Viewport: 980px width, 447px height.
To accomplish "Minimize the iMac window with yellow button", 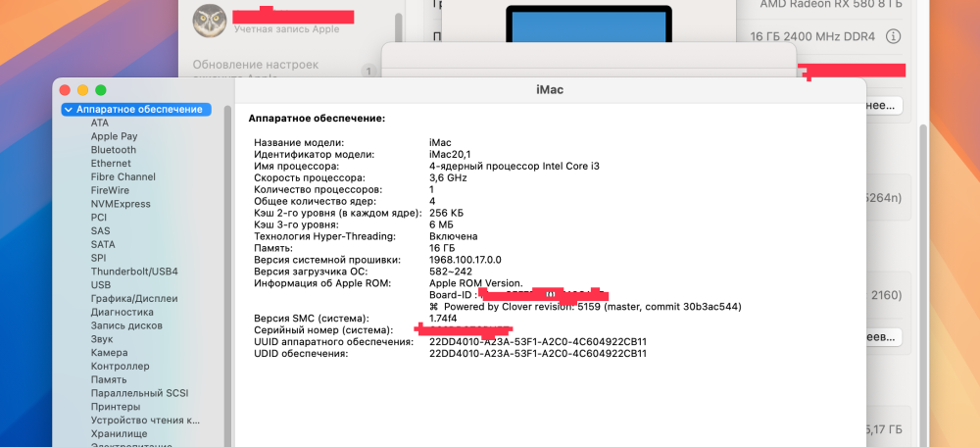I will click(x=82, y=90).
